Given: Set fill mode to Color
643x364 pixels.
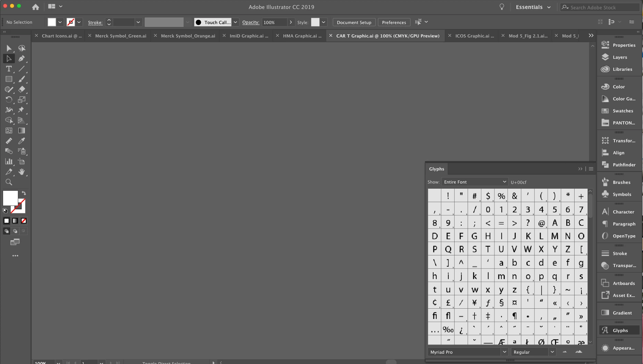Looking at the screenshot, I should coord(7,221).
